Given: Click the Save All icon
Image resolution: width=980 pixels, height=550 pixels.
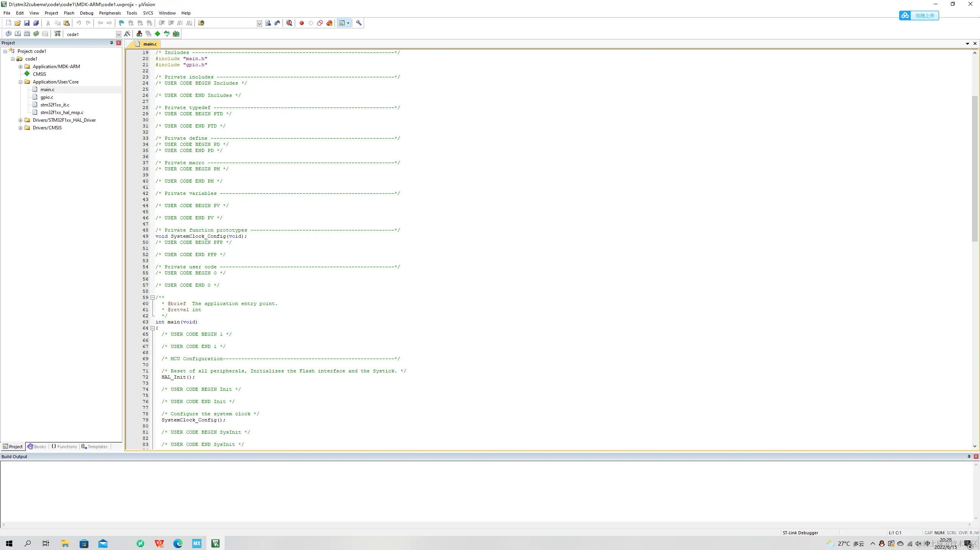Looking at the screenshot, I should click(36, 23).
